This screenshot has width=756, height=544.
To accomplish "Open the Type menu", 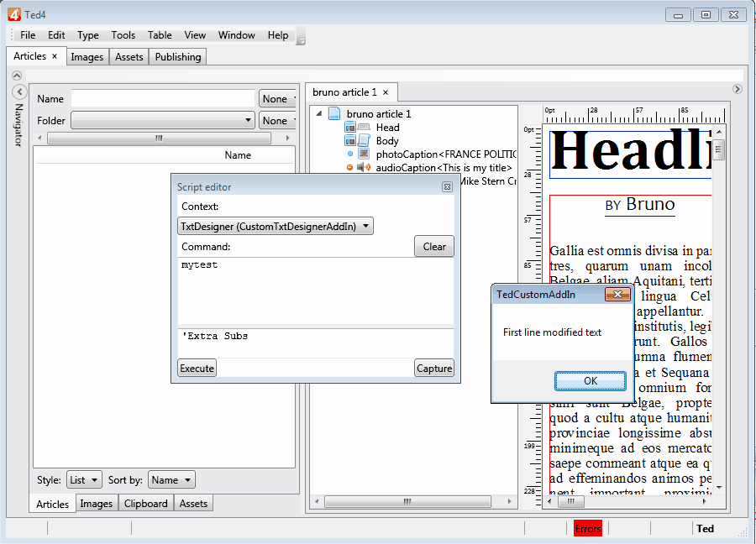I will click(87, 35).
